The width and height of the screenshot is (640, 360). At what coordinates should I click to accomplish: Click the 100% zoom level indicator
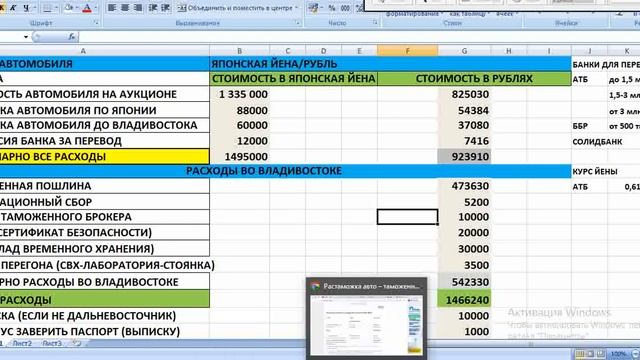tap(618, 354)
